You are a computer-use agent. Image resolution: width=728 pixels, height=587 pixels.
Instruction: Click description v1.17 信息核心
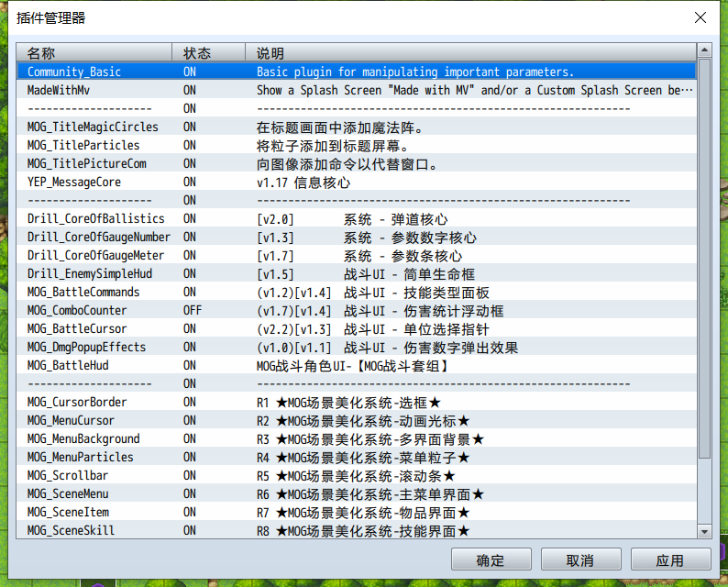pyautogui.click(x=303, y=183)
